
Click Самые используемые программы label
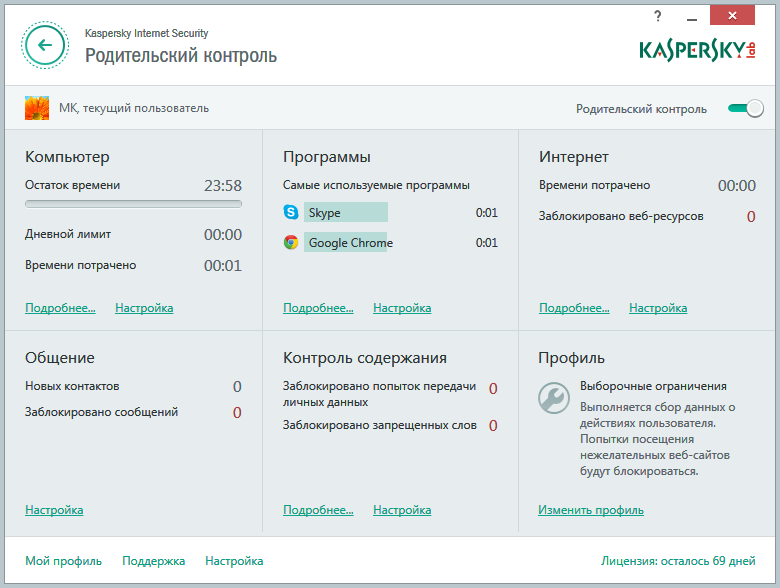pyautogui.click(x=376, y=185)
